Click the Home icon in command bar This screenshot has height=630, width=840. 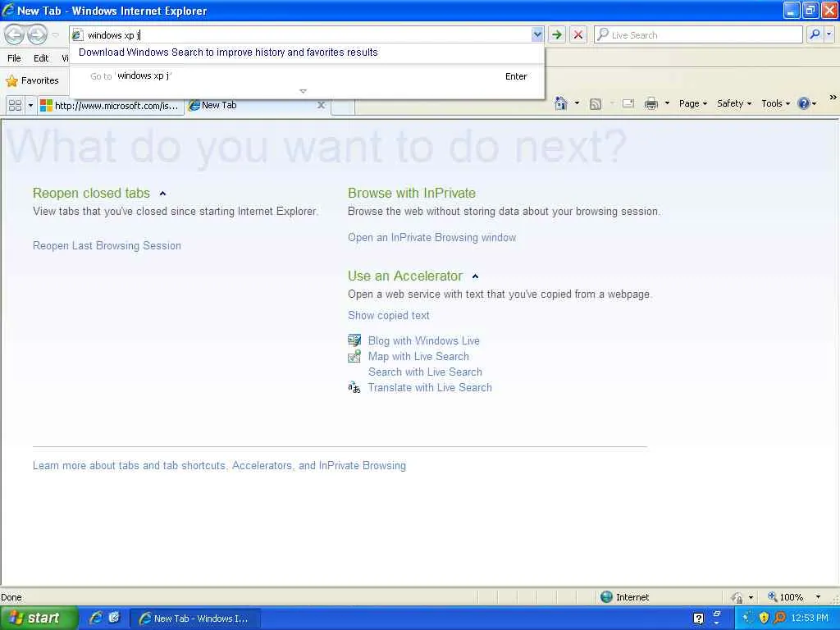pyautogui.click(x=560, y=103)
